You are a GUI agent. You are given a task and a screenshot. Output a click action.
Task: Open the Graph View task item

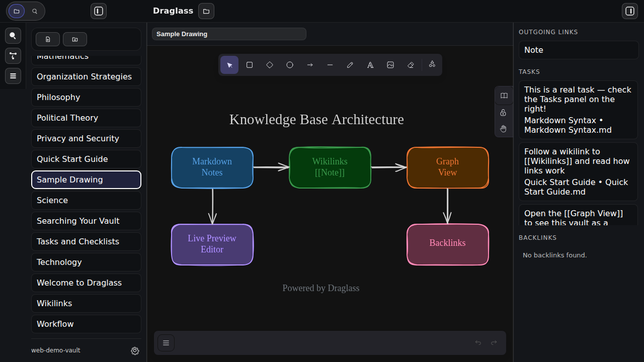[x=578, y=215]
